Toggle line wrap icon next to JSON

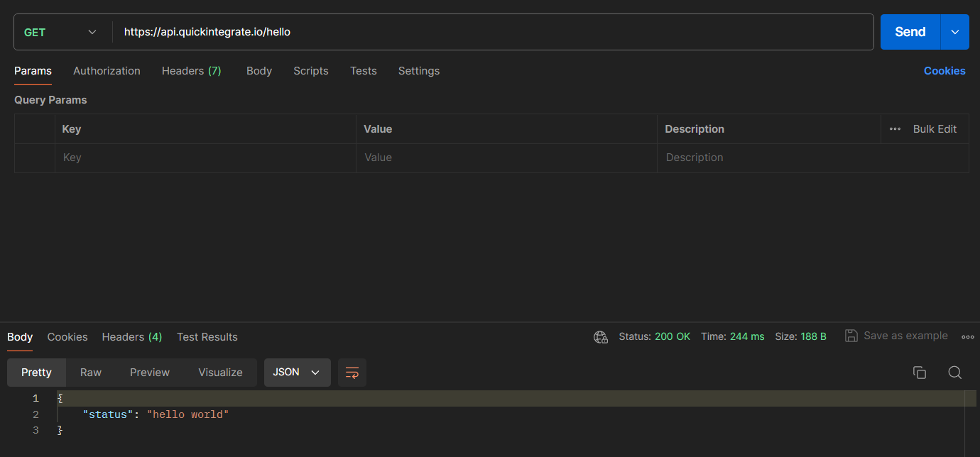(x=352, y=373)
